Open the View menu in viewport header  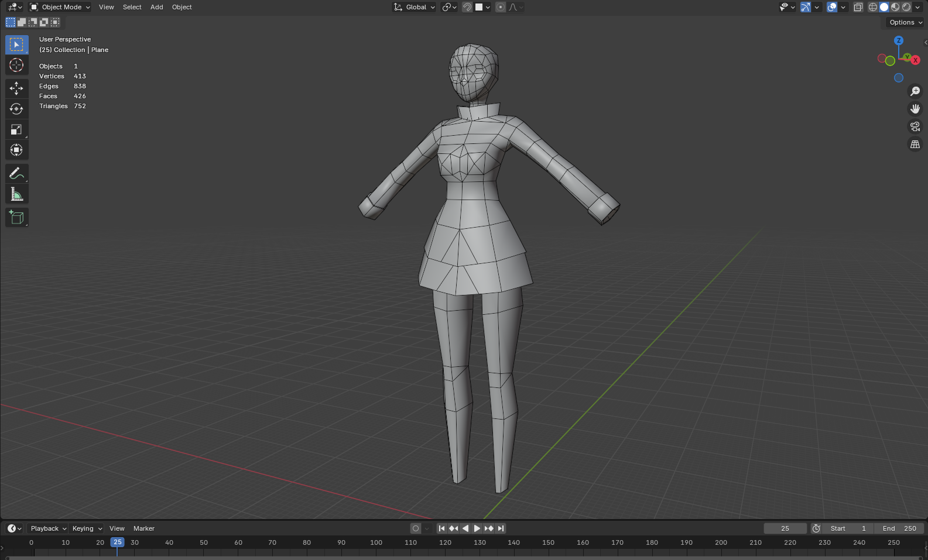pos(107,7)
